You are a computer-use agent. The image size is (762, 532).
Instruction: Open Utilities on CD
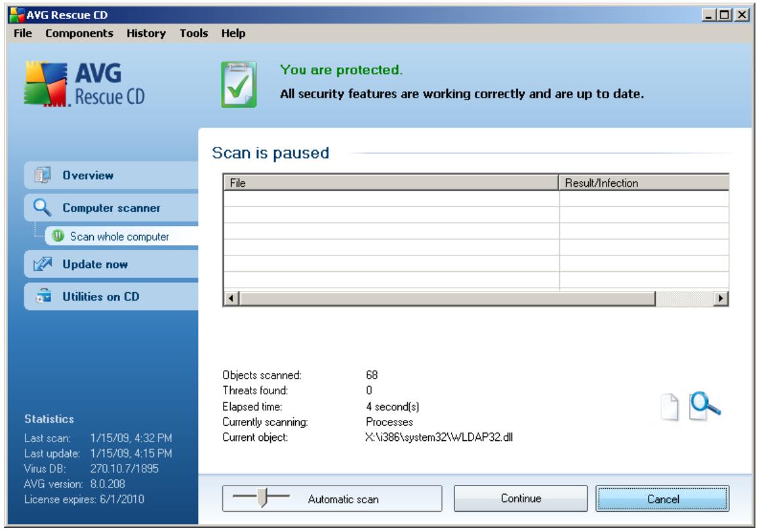click(111, 297)
